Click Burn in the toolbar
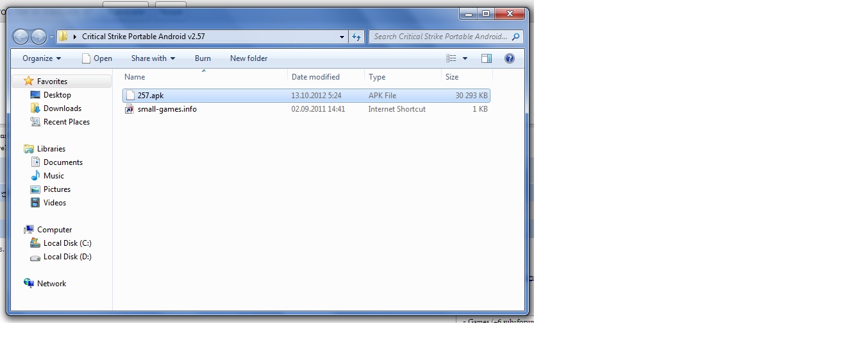Screen dimensions: 868x362 point(203,58)
